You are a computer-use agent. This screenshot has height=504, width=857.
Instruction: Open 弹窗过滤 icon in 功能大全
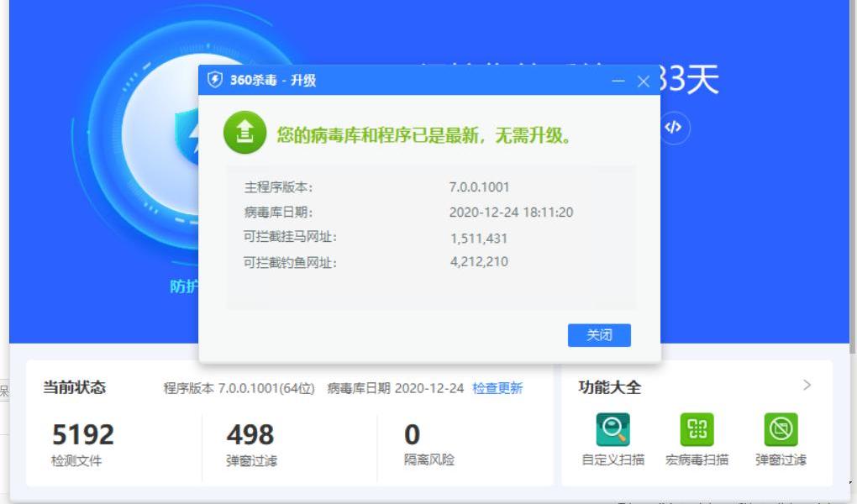click(781, 429)
